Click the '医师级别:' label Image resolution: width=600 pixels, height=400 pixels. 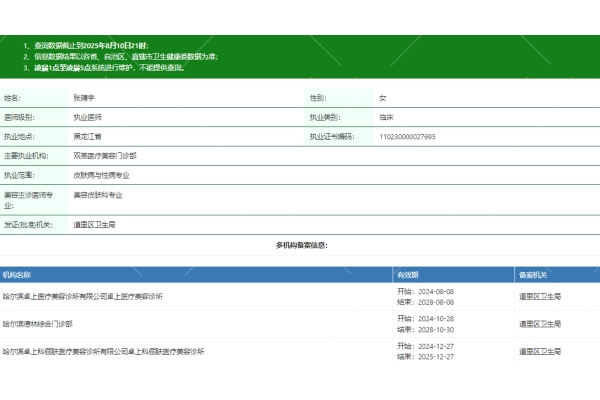point(19,117)
